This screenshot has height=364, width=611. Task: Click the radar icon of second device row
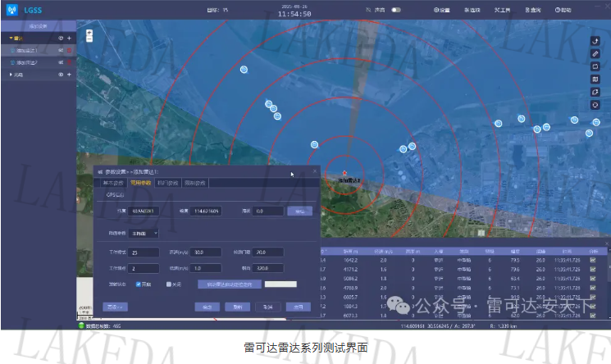pyautogui.click(x=12, y=62)
